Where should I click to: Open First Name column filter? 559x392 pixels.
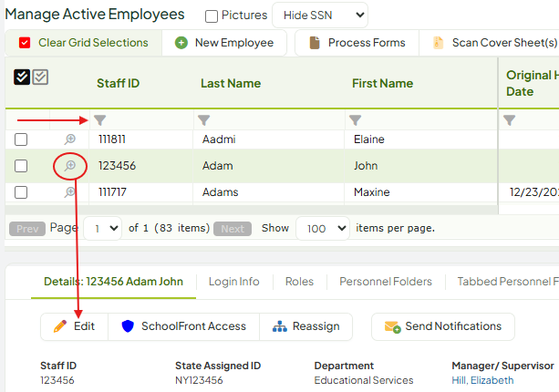pos(356,120)
